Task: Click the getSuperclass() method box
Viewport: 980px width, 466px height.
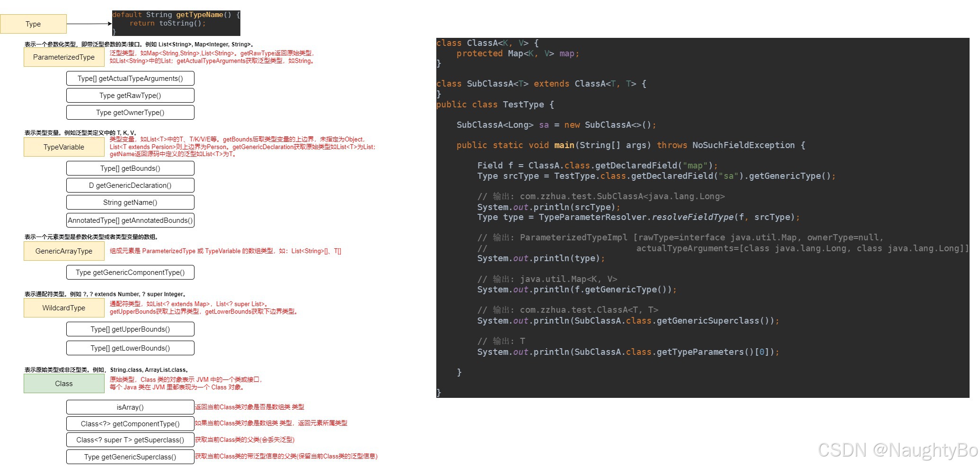Action: (x=130, y=440)
